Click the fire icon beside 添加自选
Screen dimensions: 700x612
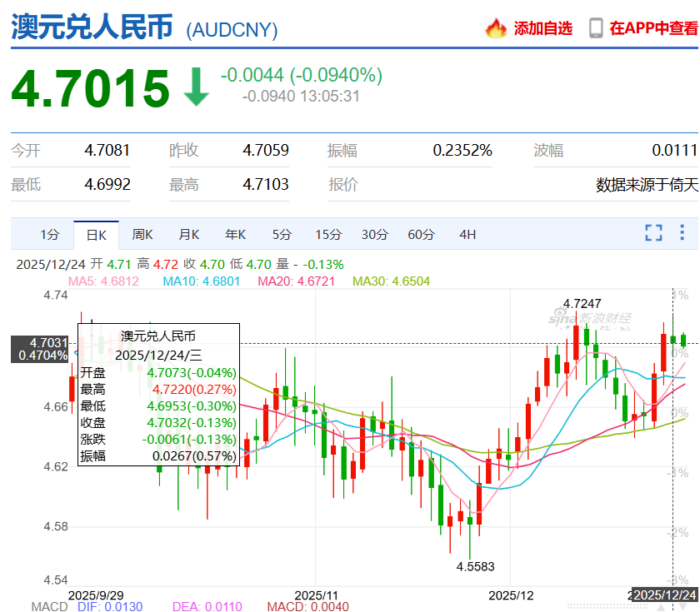(496, 28)
